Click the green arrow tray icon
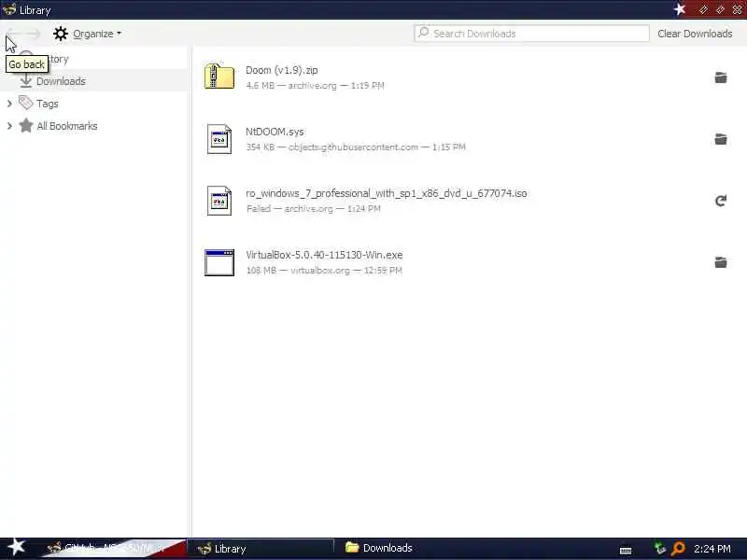This screenshot has width=747, height=560. pos(659,549)
